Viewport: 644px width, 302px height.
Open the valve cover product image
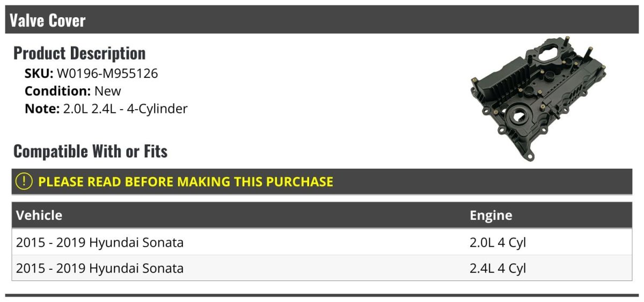[x=538, y=102]
